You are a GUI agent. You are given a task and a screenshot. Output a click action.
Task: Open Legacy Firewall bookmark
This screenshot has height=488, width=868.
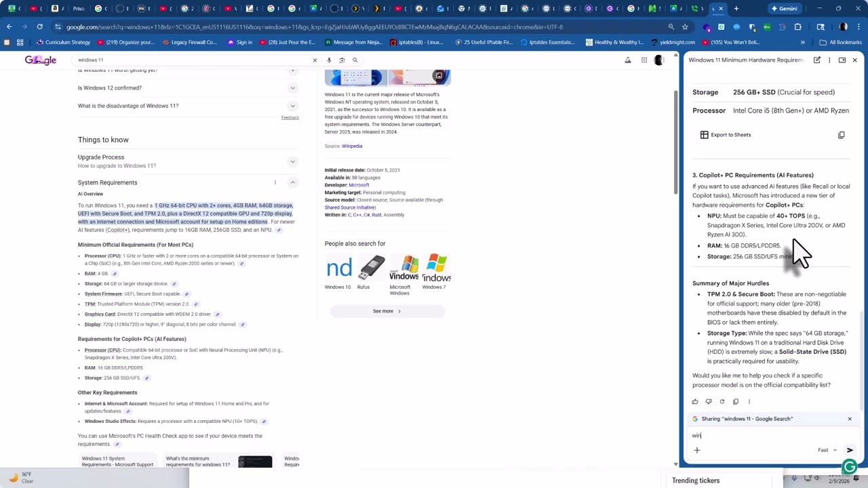(x=189, y=42)
